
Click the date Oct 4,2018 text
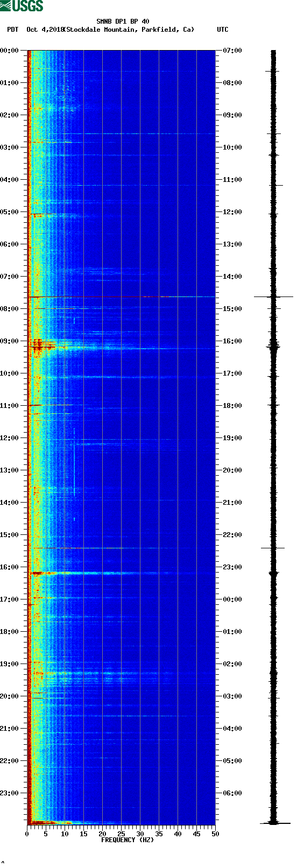(x=45, y=30)
